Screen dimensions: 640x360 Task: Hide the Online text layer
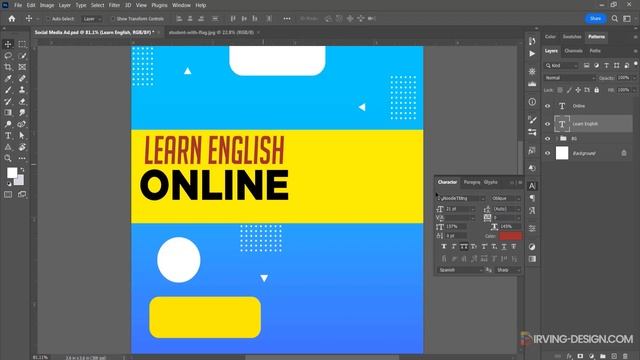548,106
